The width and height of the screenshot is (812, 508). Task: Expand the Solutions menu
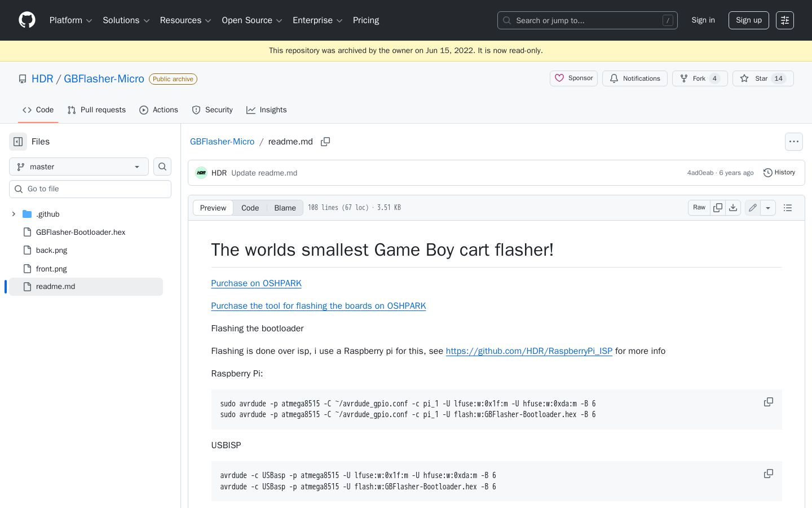click(126, 20)
